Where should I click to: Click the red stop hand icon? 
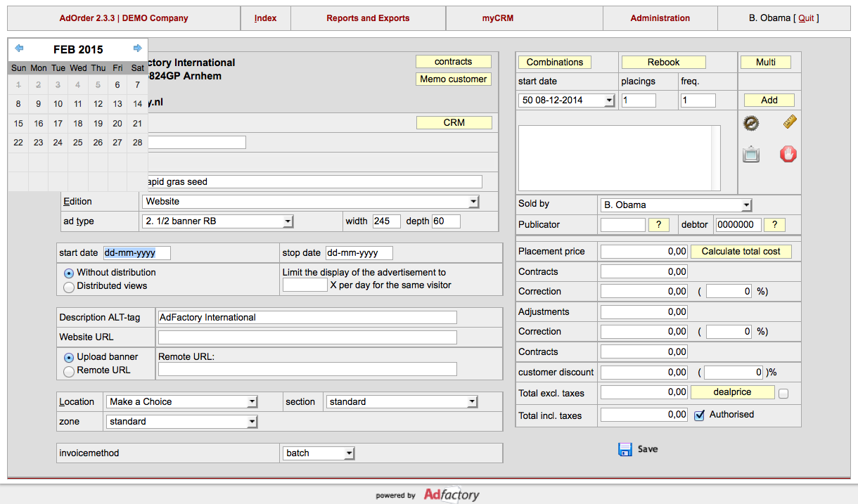pyautogui.click(x=788, y=154)
